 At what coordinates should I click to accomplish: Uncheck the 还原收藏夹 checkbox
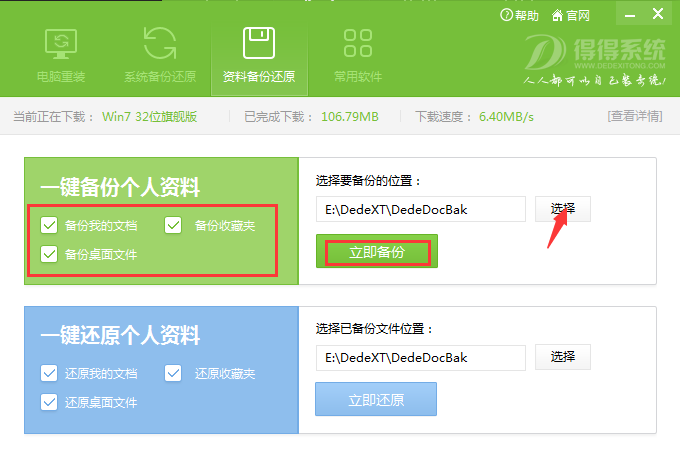173,373
